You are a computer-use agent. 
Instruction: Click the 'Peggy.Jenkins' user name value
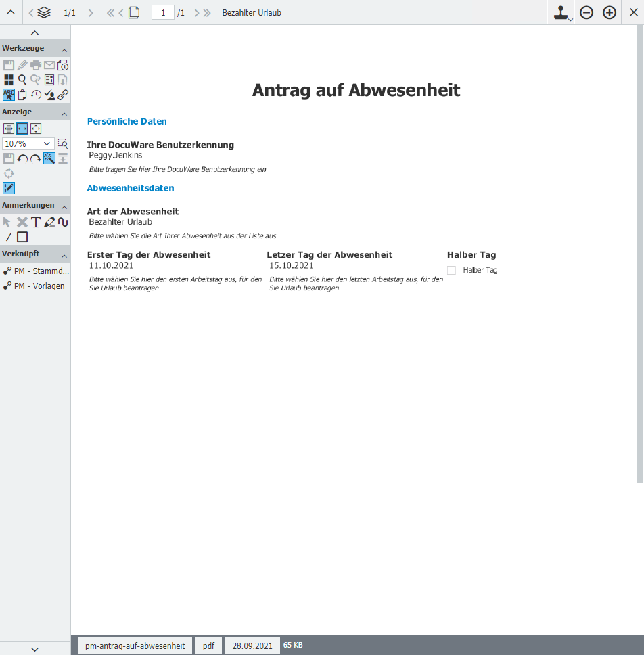click(x=116, y=155)
